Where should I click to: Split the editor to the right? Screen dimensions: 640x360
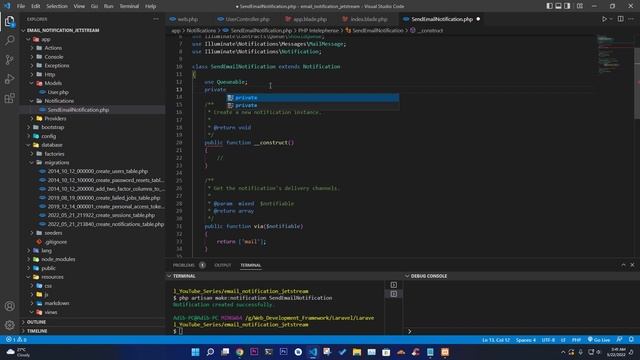pyautogui.click(x=620, y=19)
